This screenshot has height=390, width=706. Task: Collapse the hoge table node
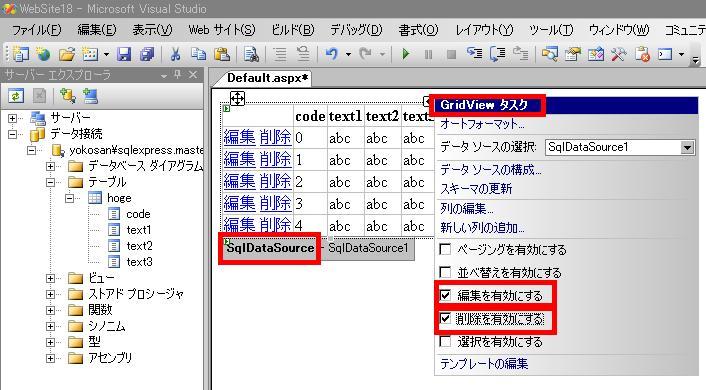pos(69,198)
